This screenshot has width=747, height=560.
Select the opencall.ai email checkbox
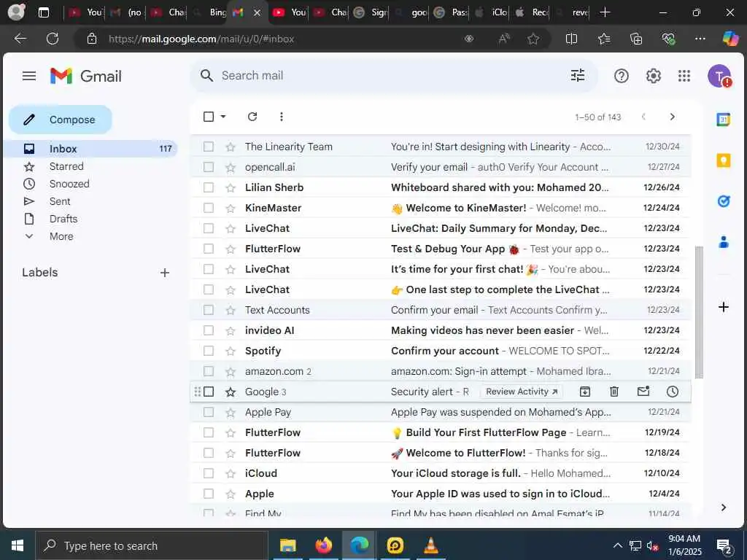209,167
